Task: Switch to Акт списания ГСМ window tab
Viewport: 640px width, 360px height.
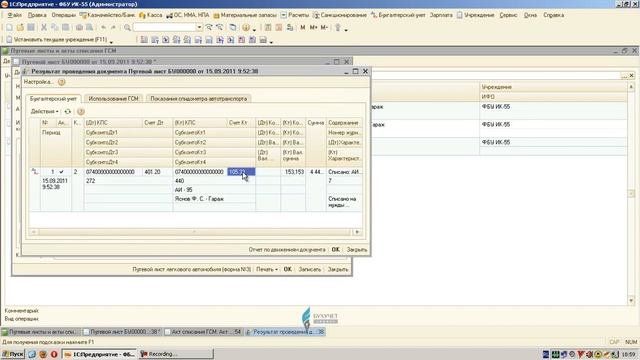Action: 203,332
